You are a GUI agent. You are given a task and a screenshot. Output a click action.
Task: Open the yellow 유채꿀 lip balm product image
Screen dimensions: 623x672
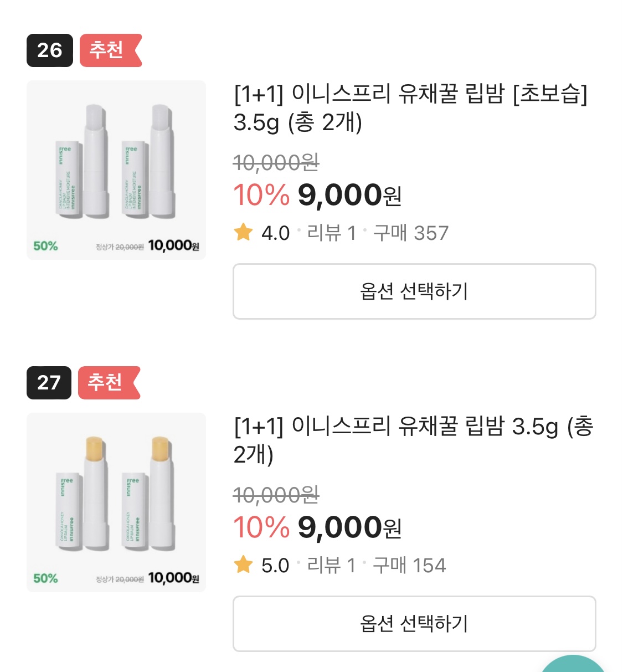coord(116,502)
